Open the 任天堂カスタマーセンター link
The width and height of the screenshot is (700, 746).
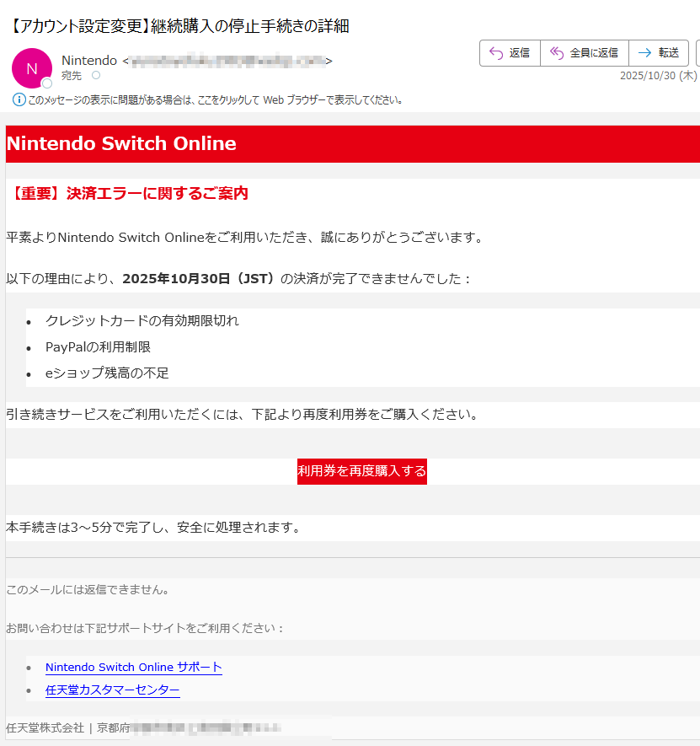pyautogui.click(x=112, y=690)
